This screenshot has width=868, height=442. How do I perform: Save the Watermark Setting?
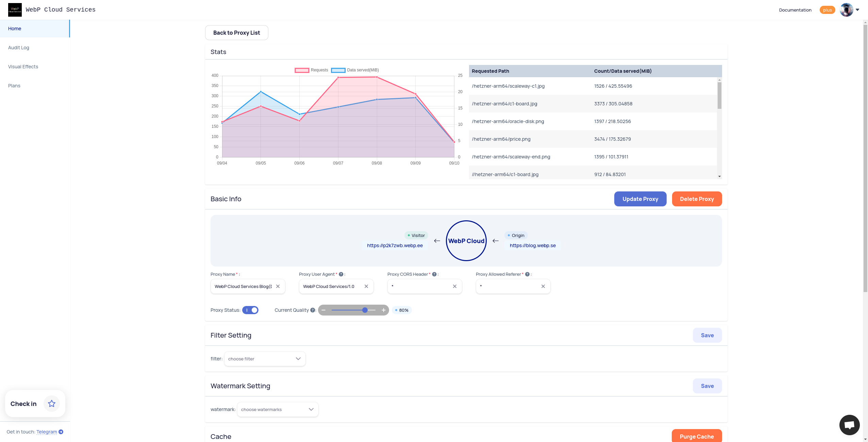pos(707,386)
